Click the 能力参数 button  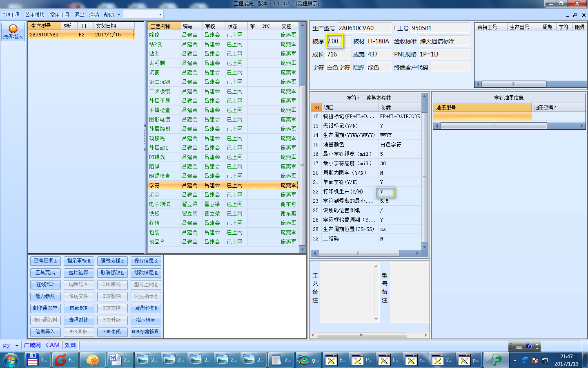tap(45, 296)
